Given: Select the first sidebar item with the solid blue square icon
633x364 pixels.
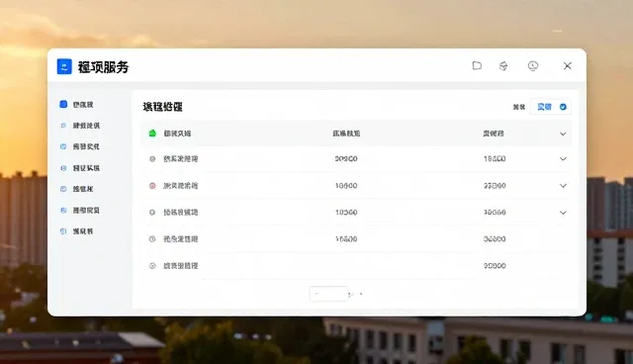Looking at the screenshot, I should point(77,105).
